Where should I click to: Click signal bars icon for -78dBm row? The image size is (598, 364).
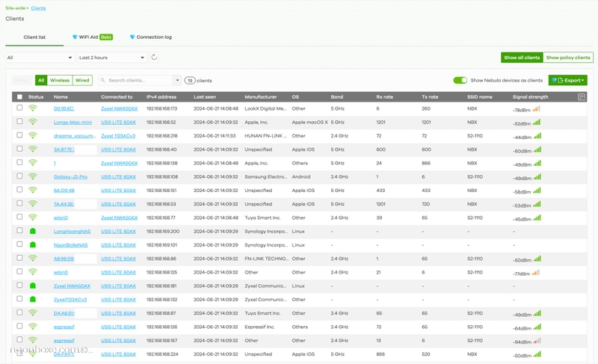[x=536, y=109]
